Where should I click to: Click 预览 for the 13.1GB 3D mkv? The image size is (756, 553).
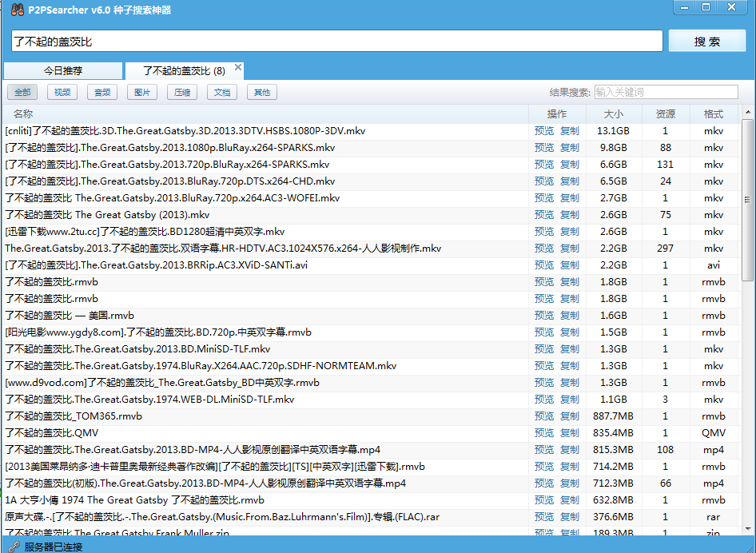pyautogui.click(x=544, y=130)
